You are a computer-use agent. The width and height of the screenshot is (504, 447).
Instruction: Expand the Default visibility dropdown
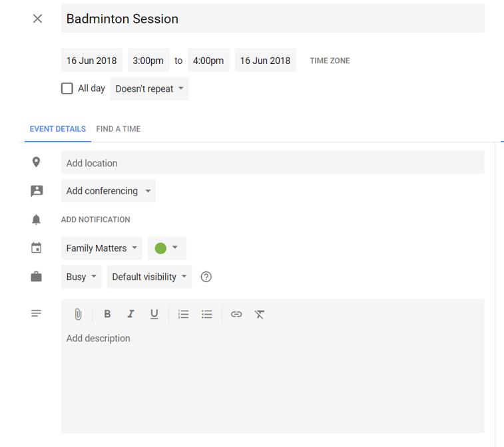click(x=149, y=277)
